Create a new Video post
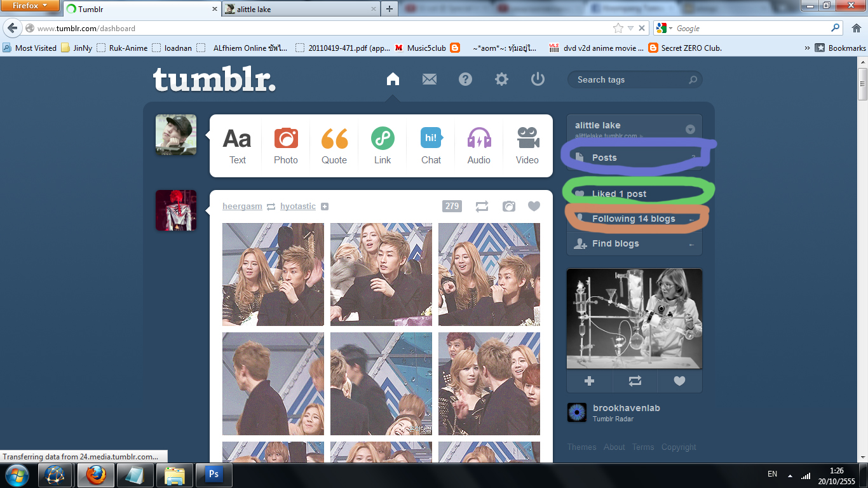 tap(527, 146)
